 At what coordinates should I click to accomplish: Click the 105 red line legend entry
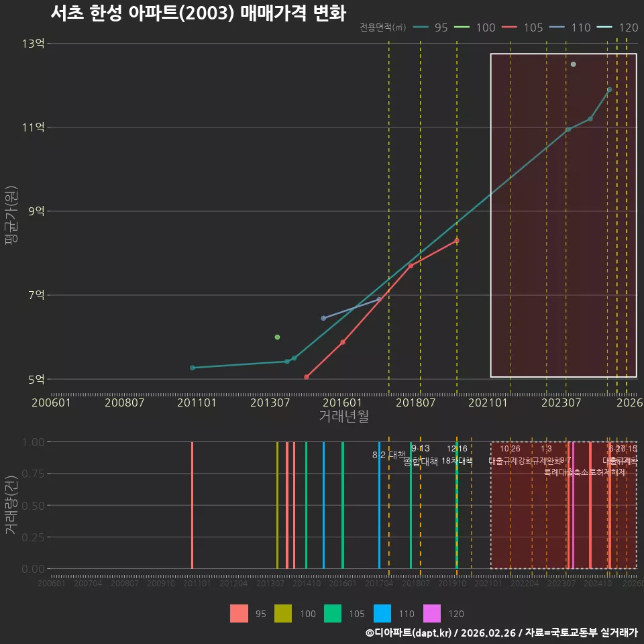523,28
